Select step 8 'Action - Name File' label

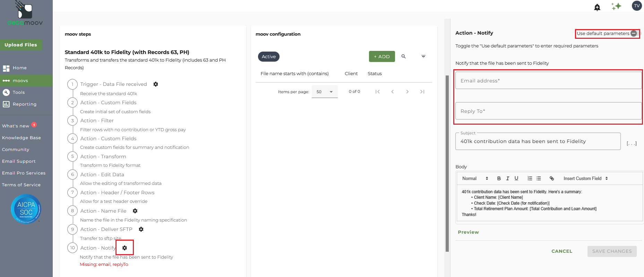[103, 211]
